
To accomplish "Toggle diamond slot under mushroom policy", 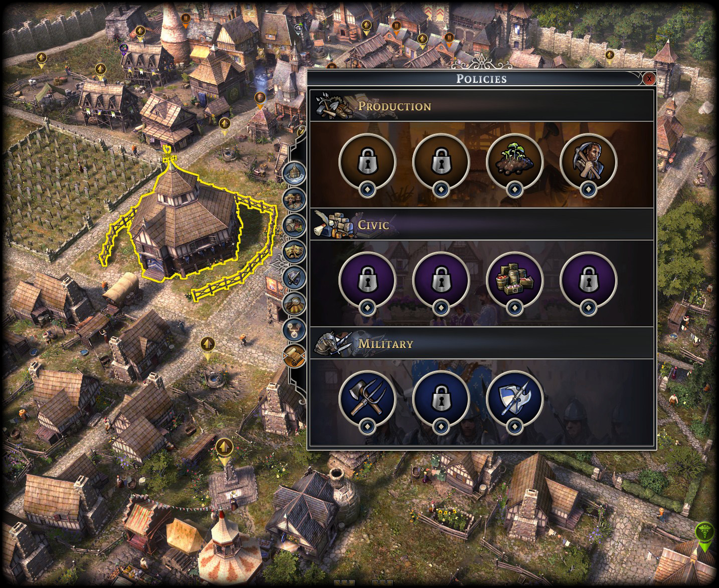I will (x=515, y=189).
